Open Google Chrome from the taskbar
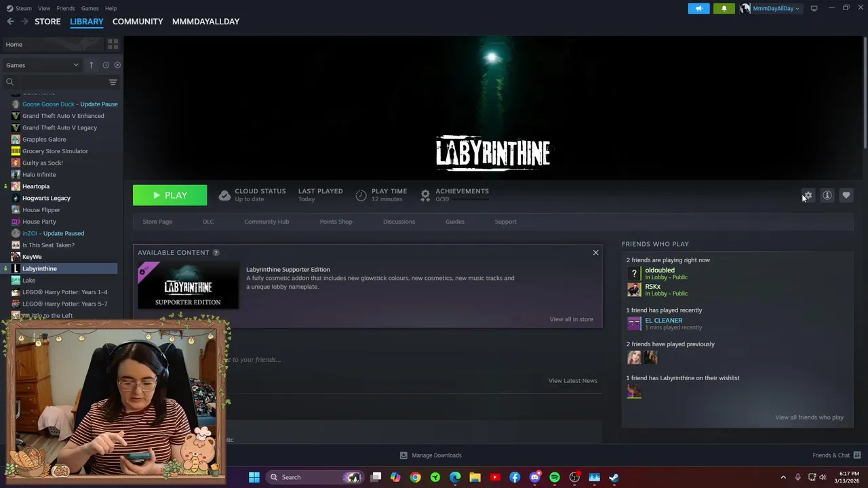This screenshot has height=488, width=868. coord(416,477)
